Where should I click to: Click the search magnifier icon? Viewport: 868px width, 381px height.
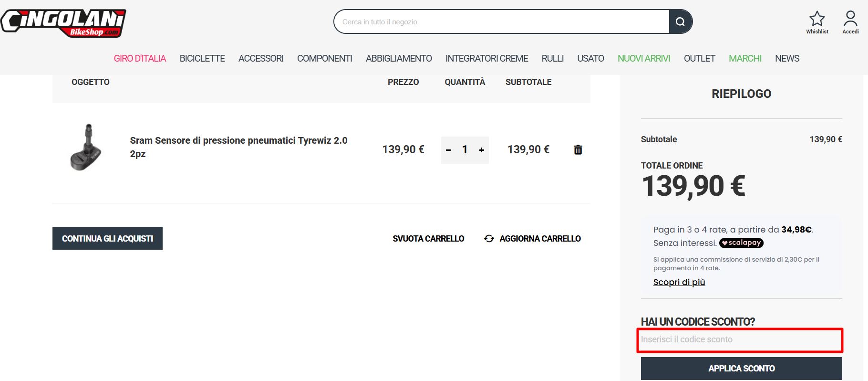tap(681, 21)
